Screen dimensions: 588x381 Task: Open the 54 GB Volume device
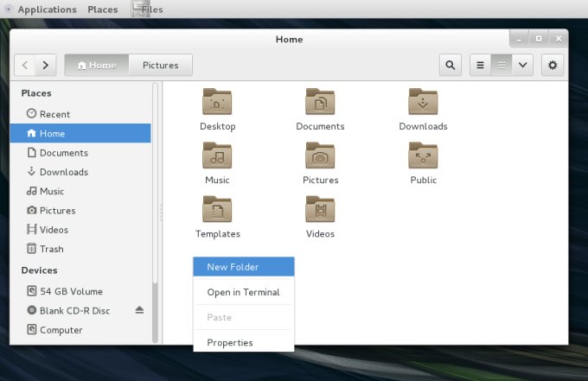pyautogui.click(x=80, y=291)
